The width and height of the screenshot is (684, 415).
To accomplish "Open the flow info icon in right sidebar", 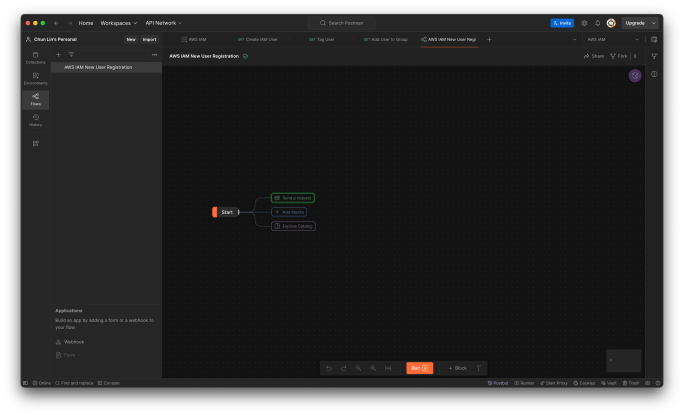I will [x=654, y=74].
